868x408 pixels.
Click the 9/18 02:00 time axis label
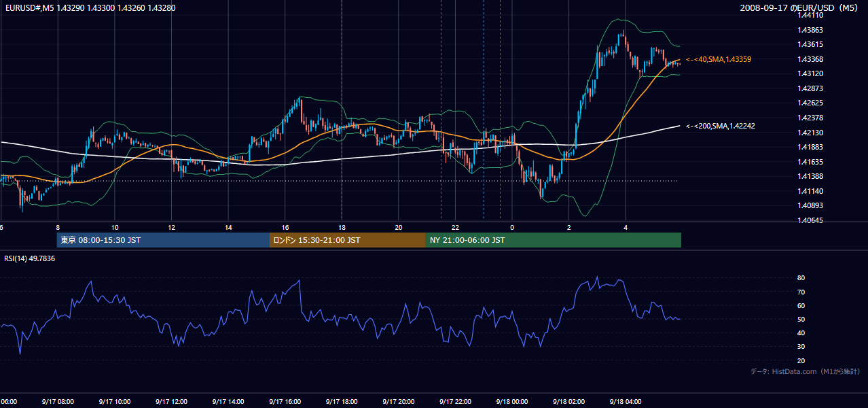pyautogui.click(x=568, y=401)
